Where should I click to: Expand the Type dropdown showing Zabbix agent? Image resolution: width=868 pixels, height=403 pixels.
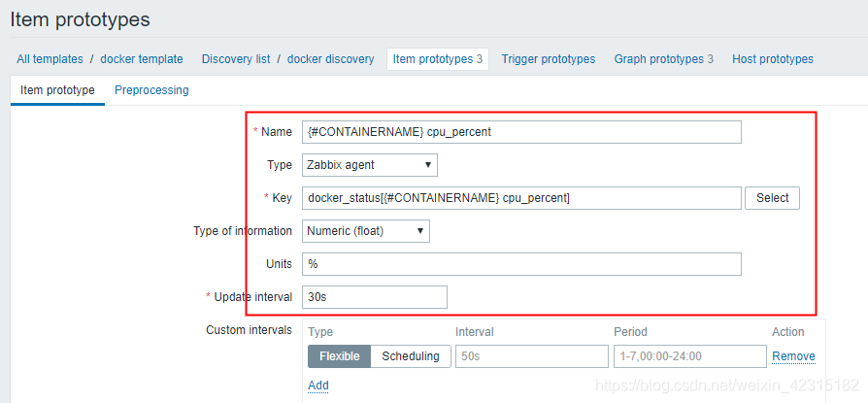370,165
